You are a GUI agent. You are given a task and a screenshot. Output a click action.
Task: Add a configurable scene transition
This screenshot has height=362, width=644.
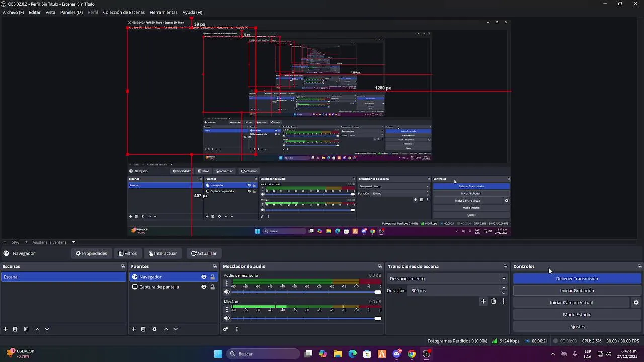pos(484,301)
